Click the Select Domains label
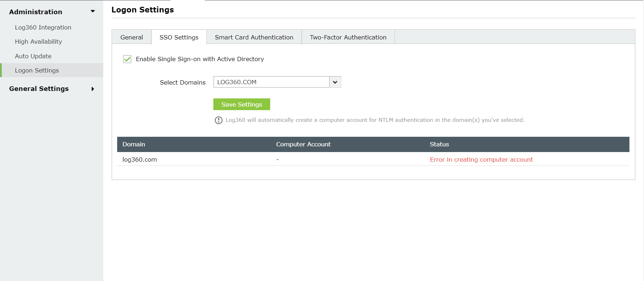Image resolution: width=644 pixels, height=281 pixels. (182, 82)
